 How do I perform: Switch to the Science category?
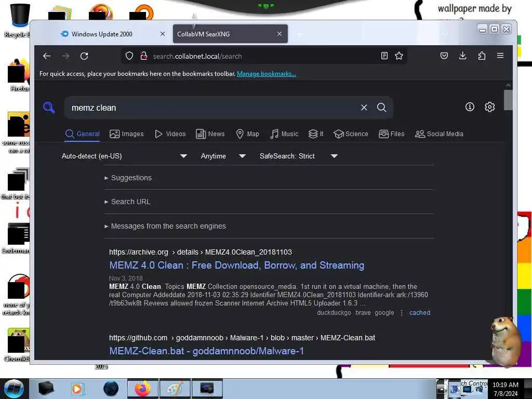[x=351, y=134]
